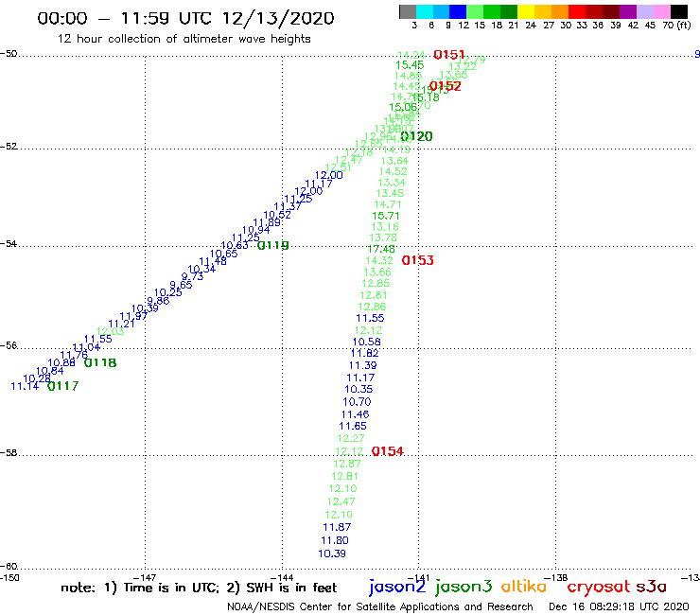Click the wave height value 11.14

(x=25, y=386)
